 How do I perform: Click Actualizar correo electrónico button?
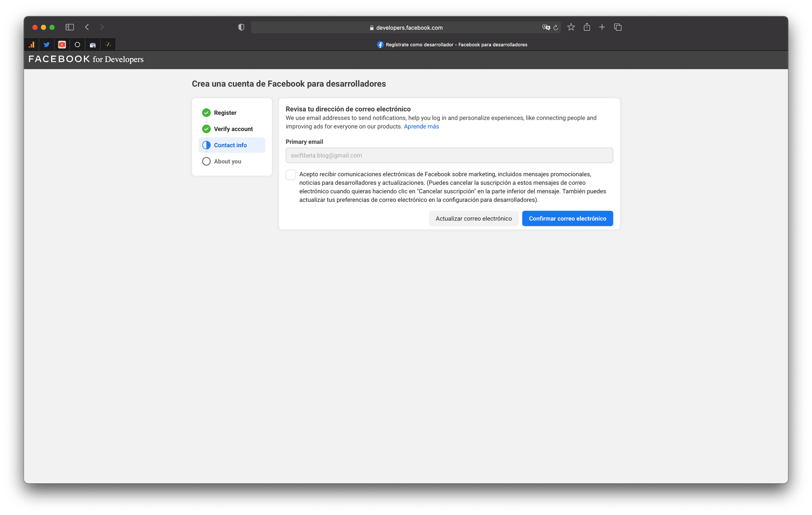[474, 219]
